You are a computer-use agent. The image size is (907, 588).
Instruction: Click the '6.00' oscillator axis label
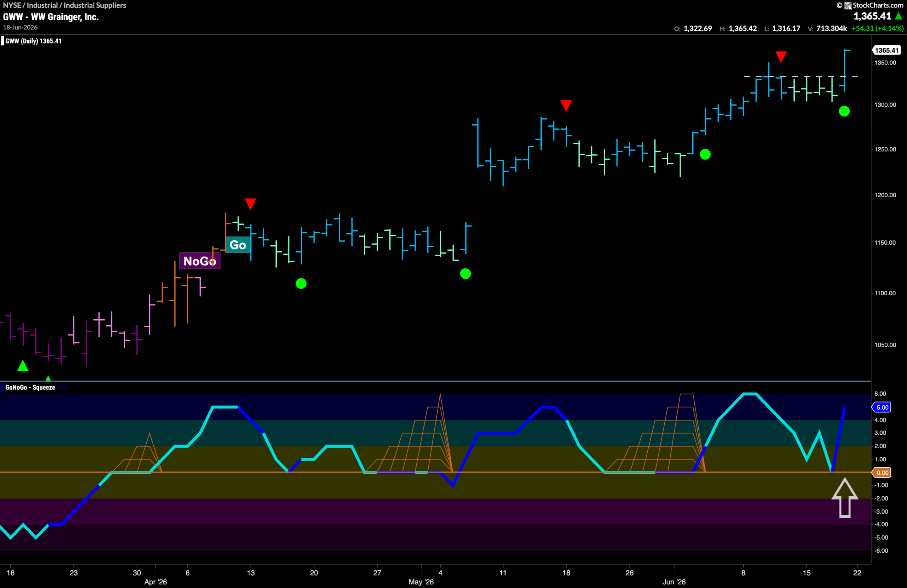880,394
